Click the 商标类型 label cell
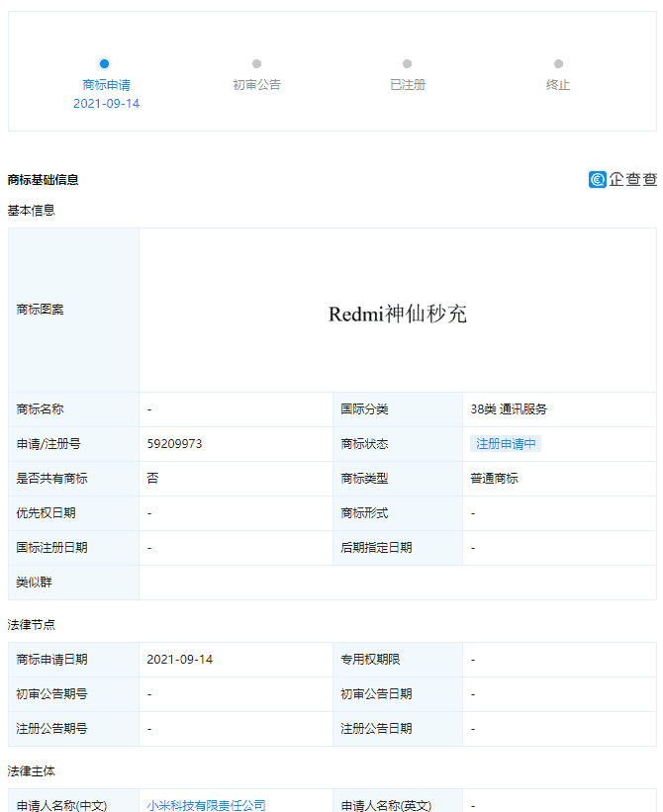Screen dimensions: 663x812 [397, 479]
